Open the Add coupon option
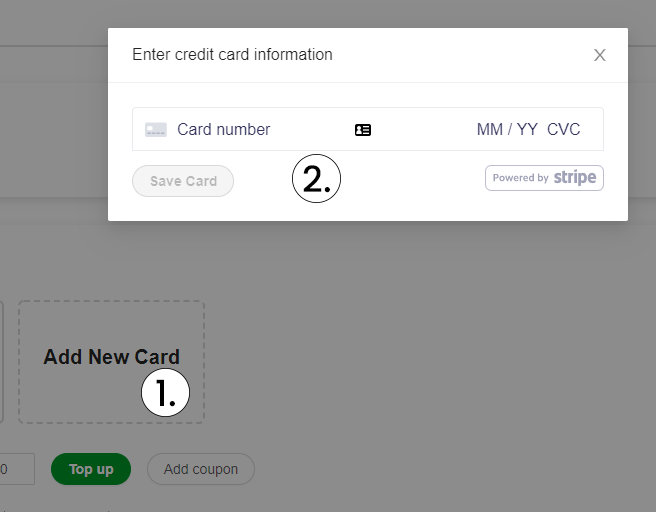656x512 pixels. tap(201, 469)
